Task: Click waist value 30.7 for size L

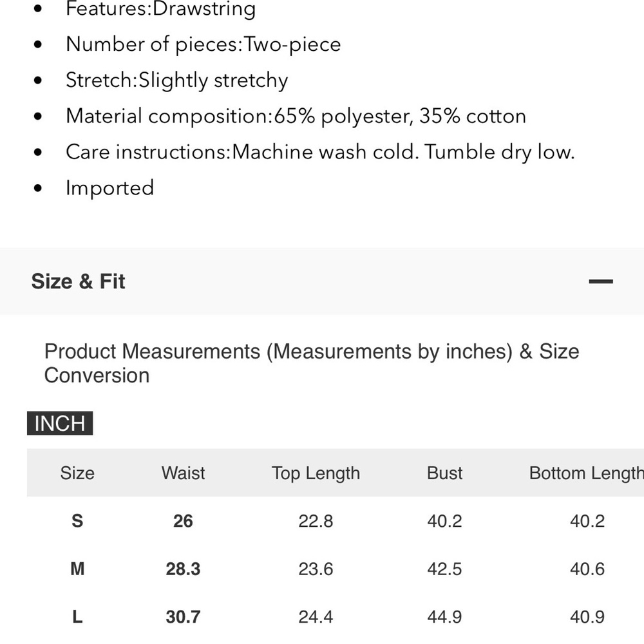Action: 183,617
